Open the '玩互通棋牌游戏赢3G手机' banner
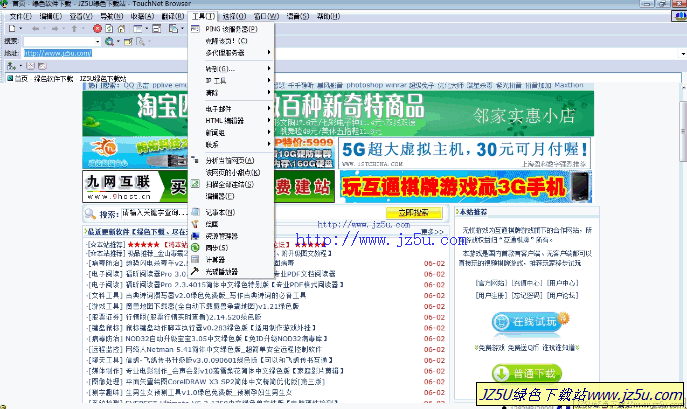Screen dimensions: 687x409 466,187
